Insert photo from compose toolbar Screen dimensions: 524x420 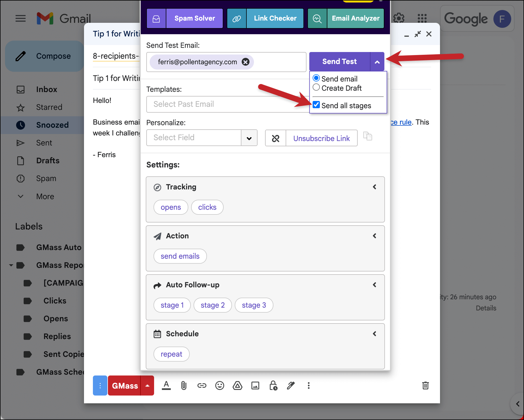point(255,386)
